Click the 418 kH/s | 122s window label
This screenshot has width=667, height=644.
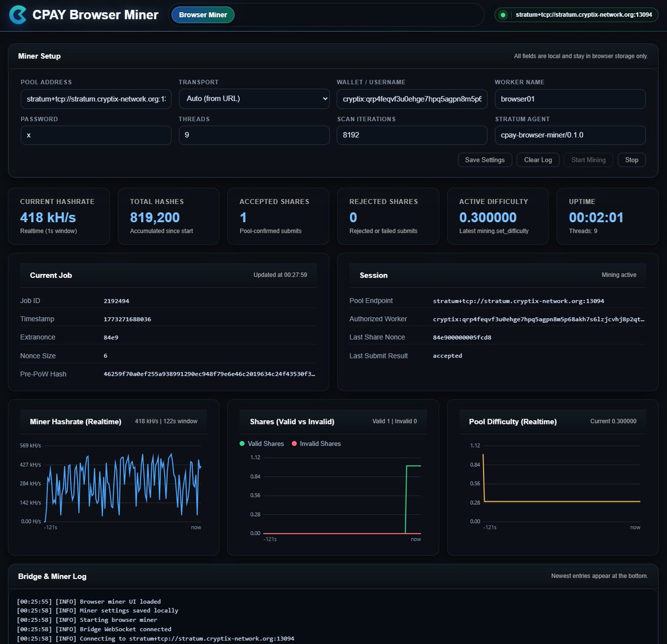(x=166, y=421)
